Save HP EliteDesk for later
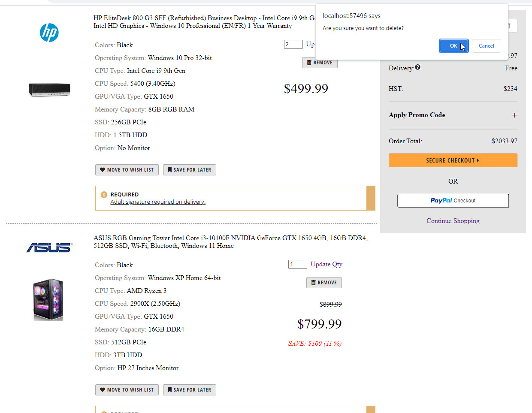The image size is (532, 413). [x=189, y=170]
